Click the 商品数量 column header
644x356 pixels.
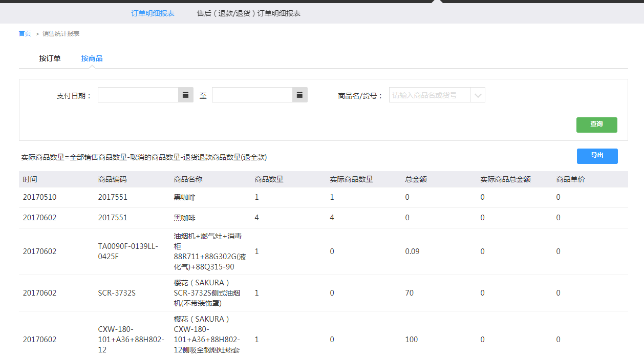point(269,179)
